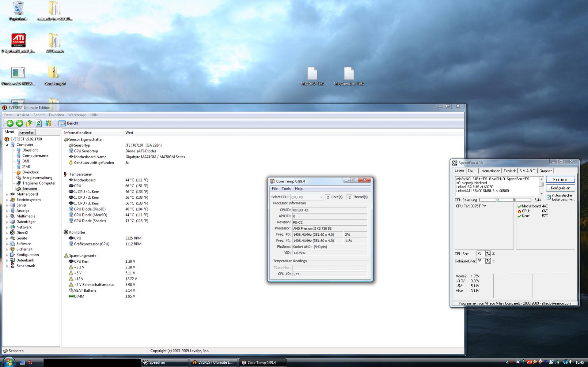
Task: Select the GPU Diode (Shader) temperature row
Action: 108,221
